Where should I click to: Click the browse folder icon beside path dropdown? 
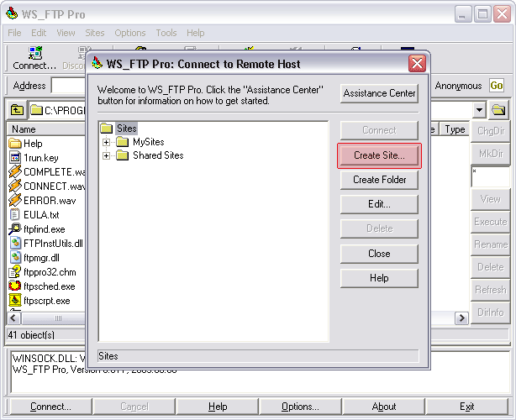[498, 110]
